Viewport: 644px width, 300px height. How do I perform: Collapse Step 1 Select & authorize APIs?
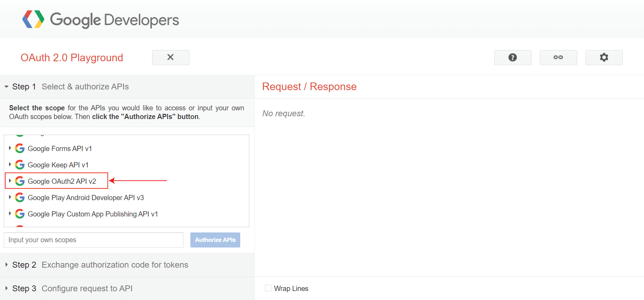point(127,87)
